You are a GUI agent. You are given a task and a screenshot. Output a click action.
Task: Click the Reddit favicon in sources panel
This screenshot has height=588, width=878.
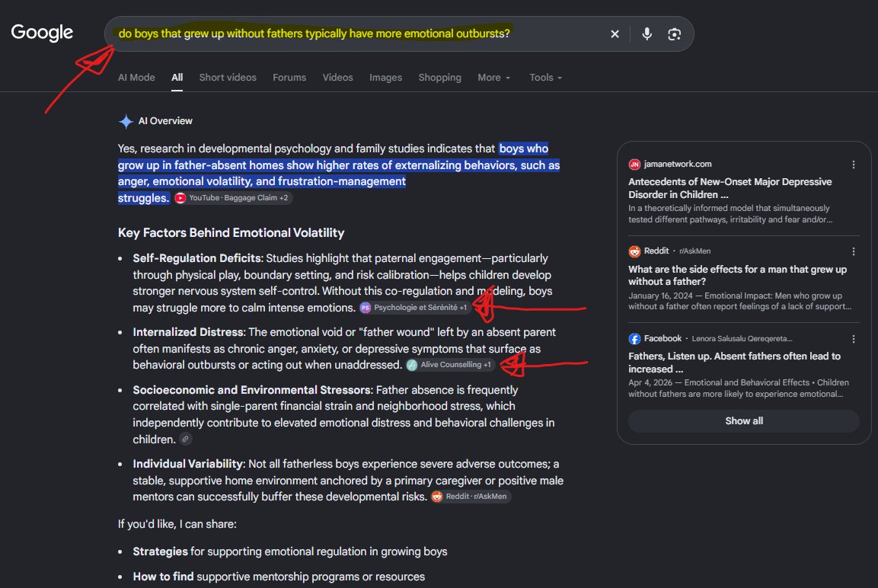point(634,251)
